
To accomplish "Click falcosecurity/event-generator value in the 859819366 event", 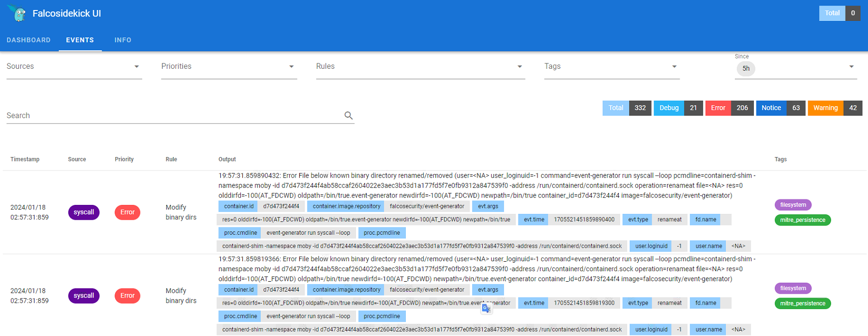I will point(427,290).
